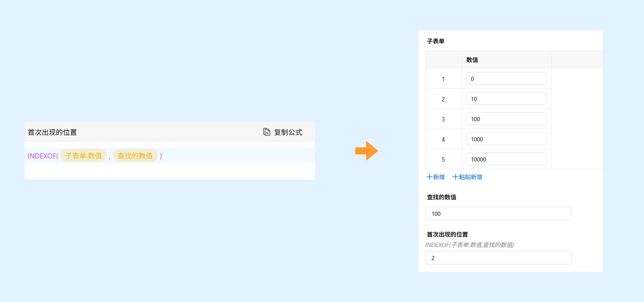Viewport: 644px width, 302px height.
Task: Click the 数值 column header
Action: pyautogui.click(x=472, y=60)
